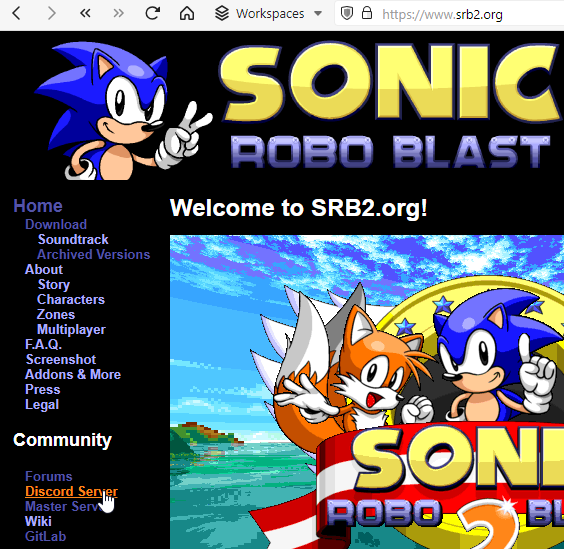Open the Press link
Screen dimensions: 564x549
click(x=42, y=390)
